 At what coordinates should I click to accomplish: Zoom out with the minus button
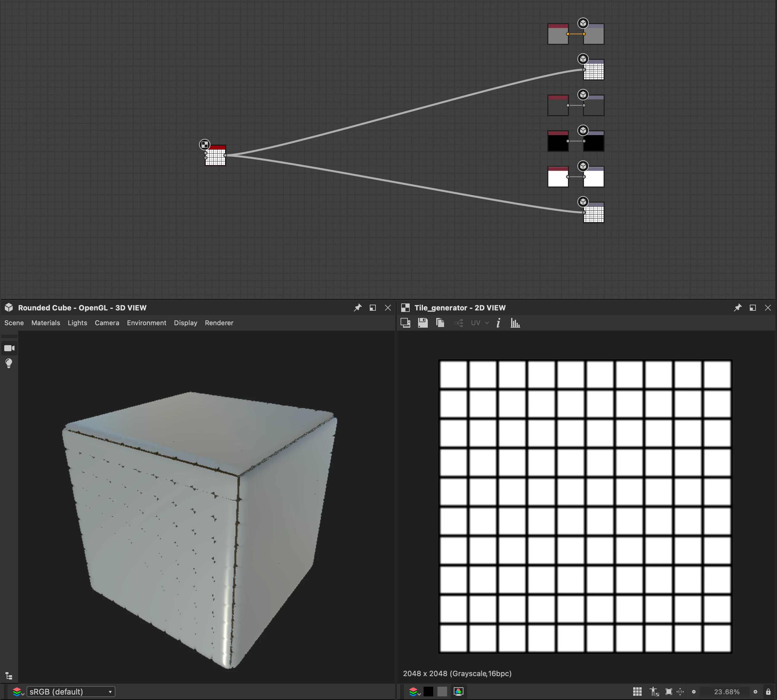[x=694, y=692]
